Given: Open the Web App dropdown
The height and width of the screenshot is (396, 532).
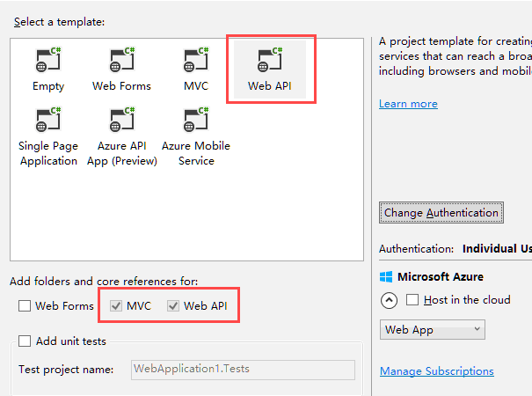Looking at the screenshot, I should click(433, 329).
